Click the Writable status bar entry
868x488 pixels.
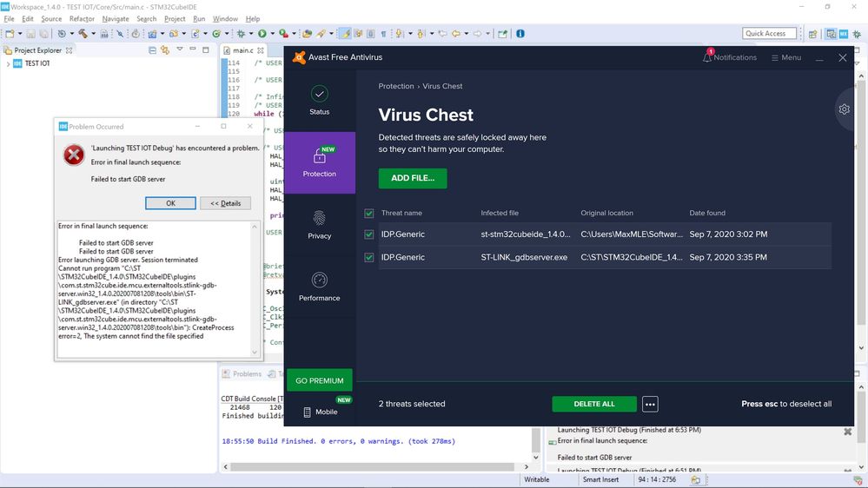pyautogui.click(x=536, y=479)
